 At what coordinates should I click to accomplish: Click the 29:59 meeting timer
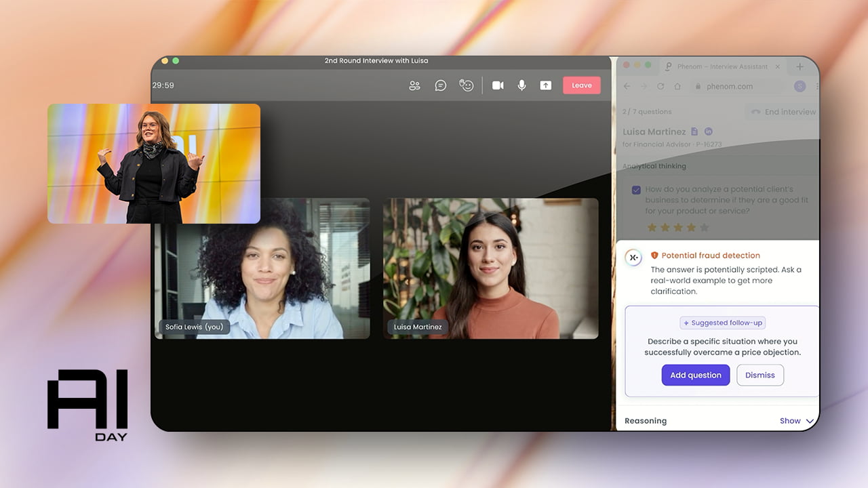point(163,85)
